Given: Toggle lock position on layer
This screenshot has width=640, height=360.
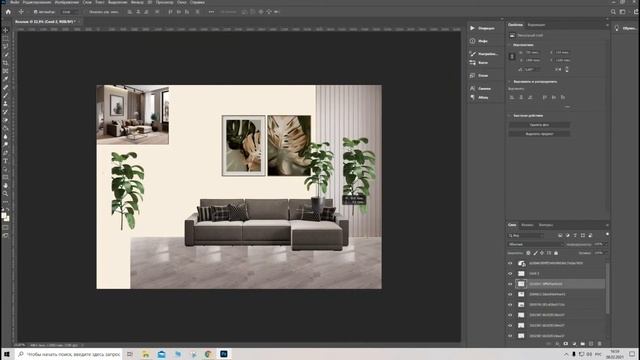Looking at the screenshot, I should tap(542, 253).
